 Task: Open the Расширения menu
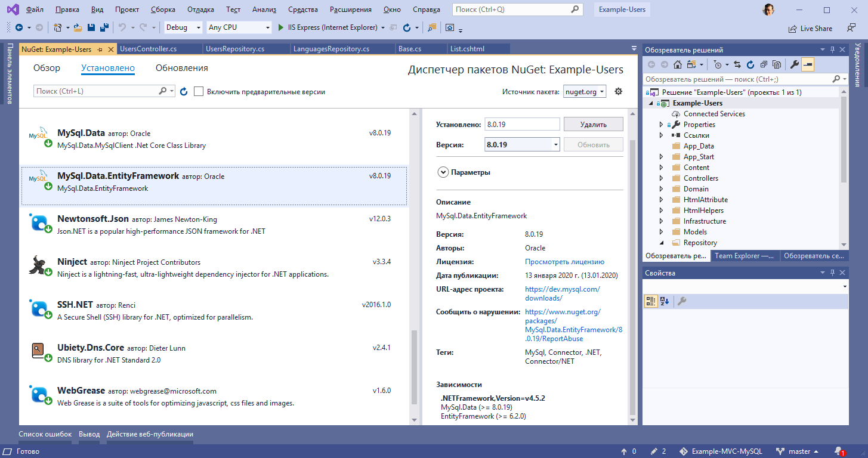(352, 10)
